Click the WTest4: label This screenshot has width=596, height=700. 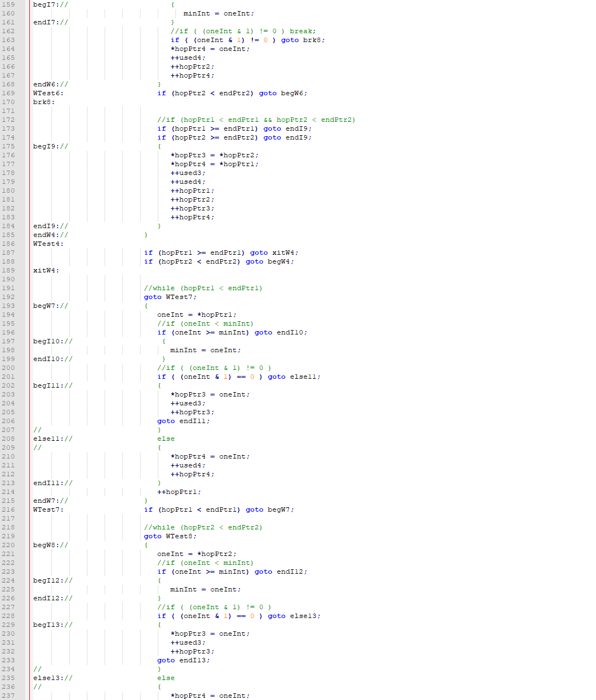tap(48, 244)
